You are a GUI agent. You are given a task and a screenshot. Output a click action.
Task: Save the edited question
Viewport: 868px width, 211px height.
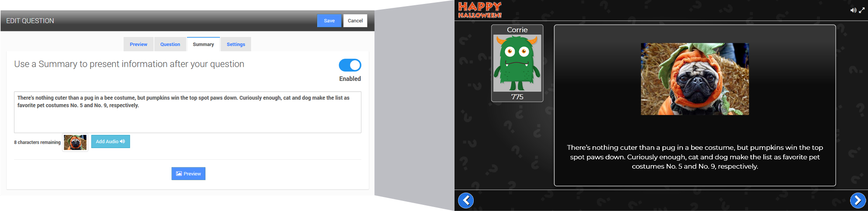329,21
